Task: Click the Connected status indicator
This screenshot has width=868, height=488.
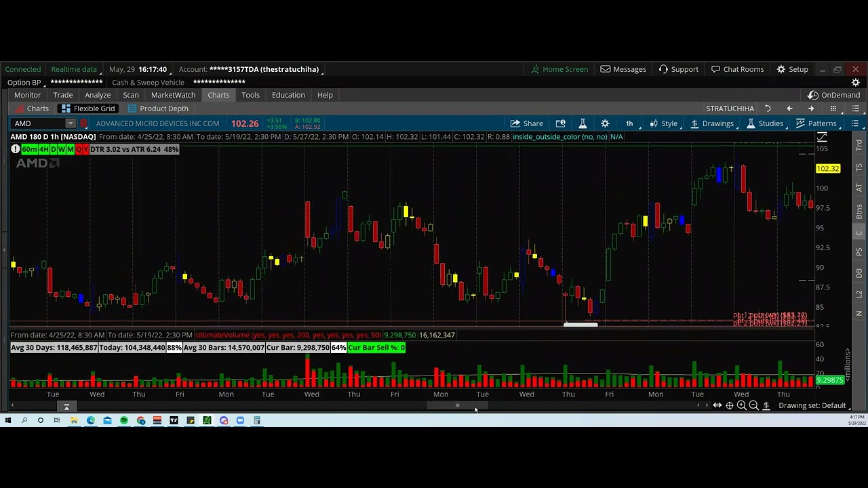Action: [23, 69]
